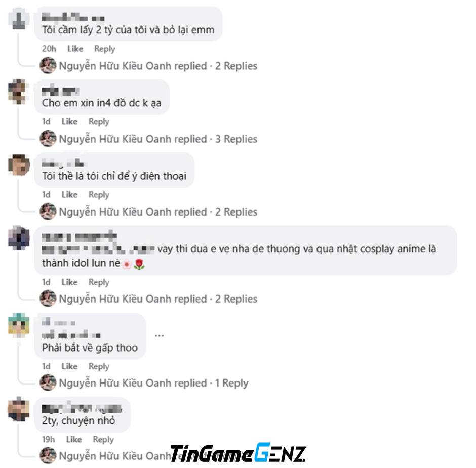Expand 2 Replies under the cosplay anime comment
This screenshot has width=476, height=468.
click(236, 299)
